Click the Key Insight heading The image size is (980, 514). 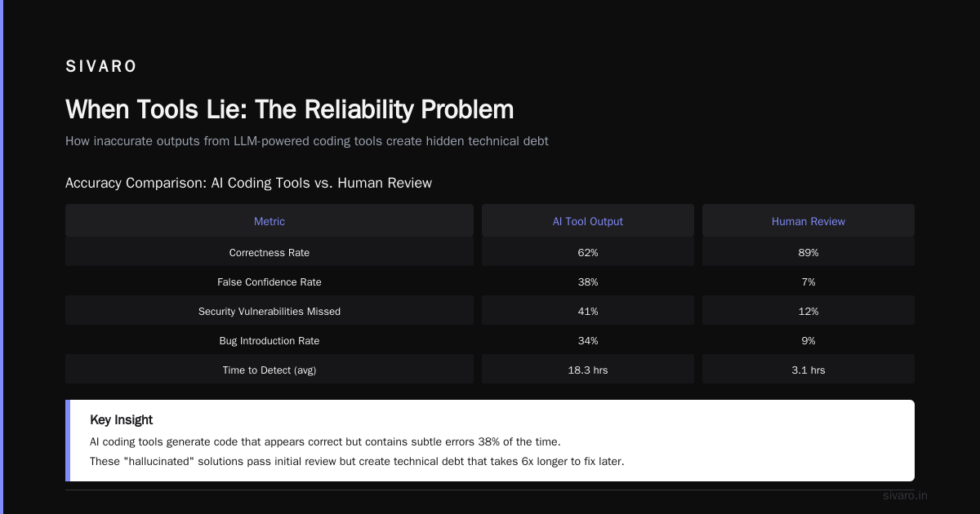tap(121, 420)
